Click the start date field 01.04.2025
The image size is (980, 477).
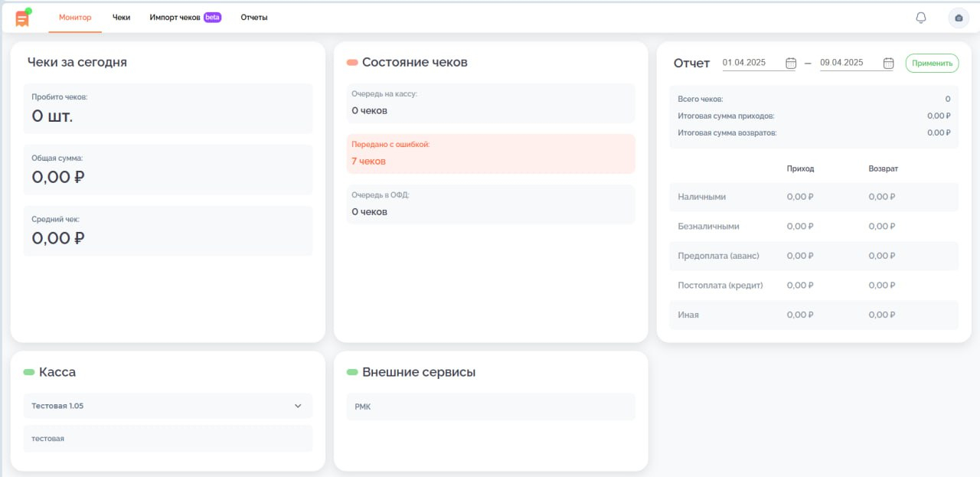752,63
